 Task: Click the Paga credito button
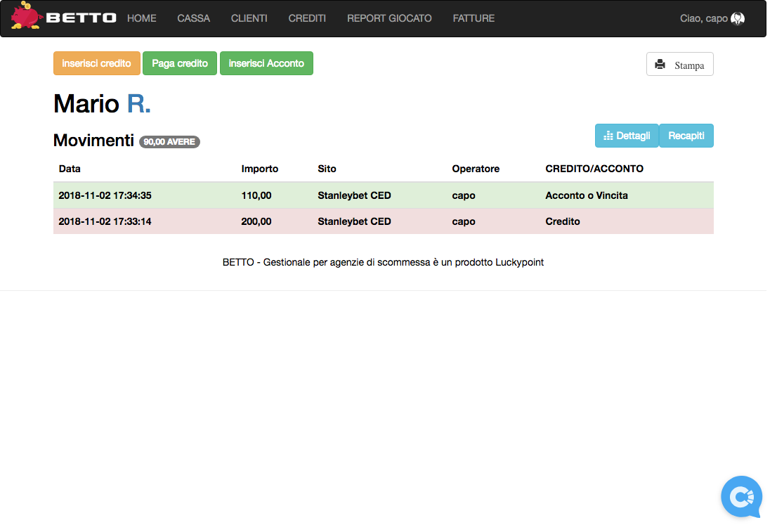[x=180, y=63]
